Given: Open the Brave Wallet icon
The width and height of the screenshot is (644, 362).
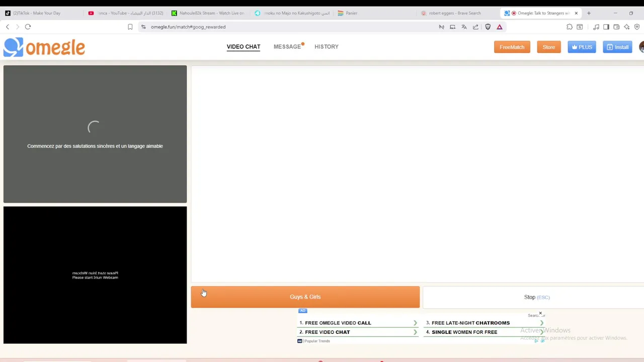Looking at the screenshot, I should click(616, 27).
